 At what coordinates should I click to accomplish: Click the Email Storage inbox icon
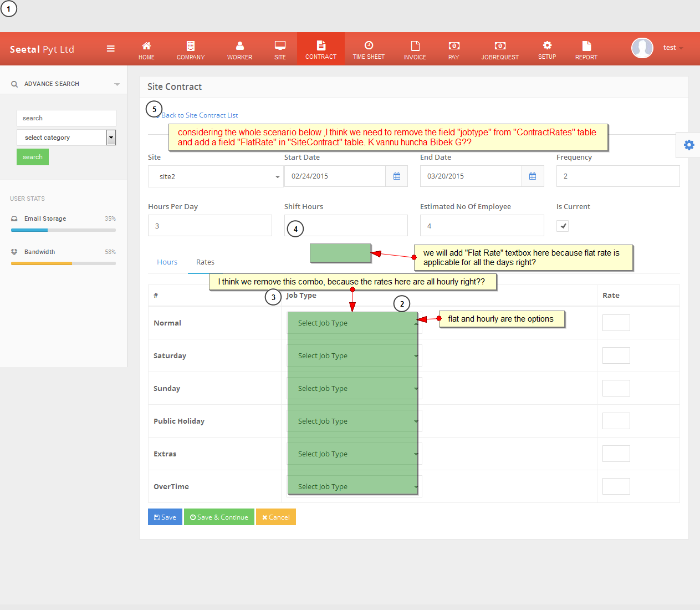(x=14, y=218)
